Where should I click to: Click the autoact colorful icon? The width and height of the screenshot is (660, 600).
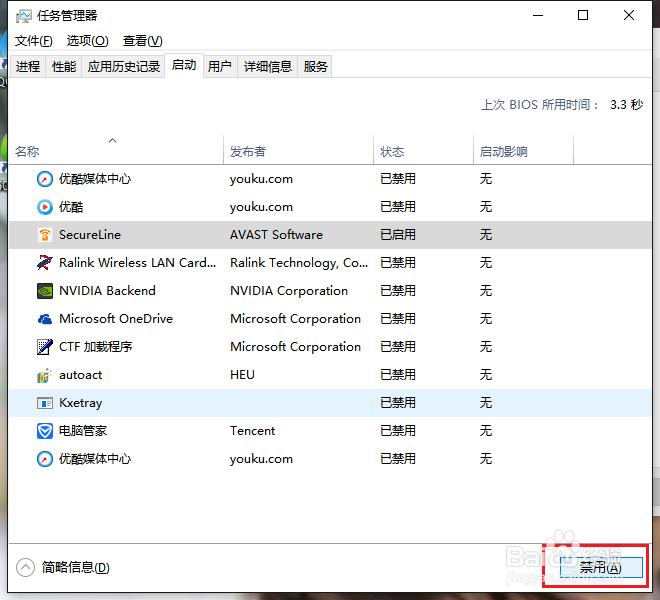point(45,375)
